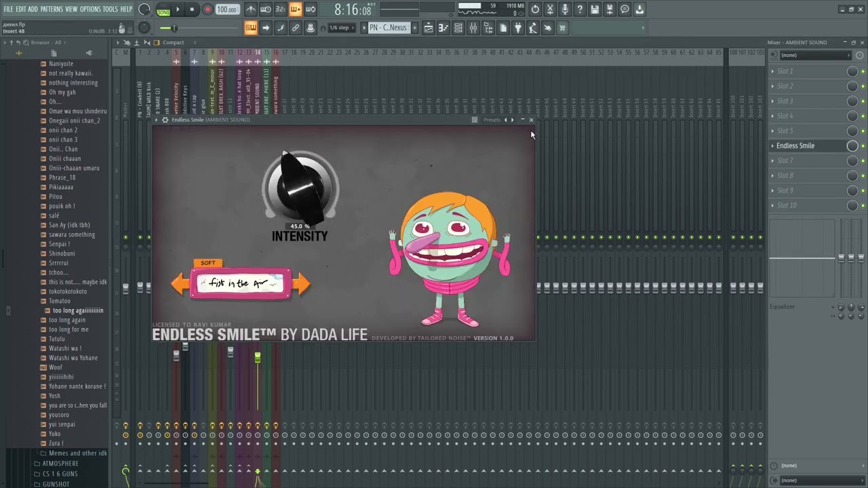Click the speech bubble chat icon
The height and width of the screenshot is (488, 868).
pyautogui.click(x=625, y=9)
